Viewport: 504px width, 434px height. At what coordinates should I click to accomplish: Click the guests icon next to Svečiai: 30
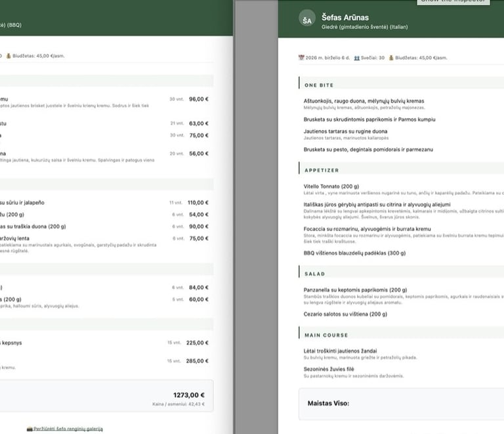click(357, 58)
